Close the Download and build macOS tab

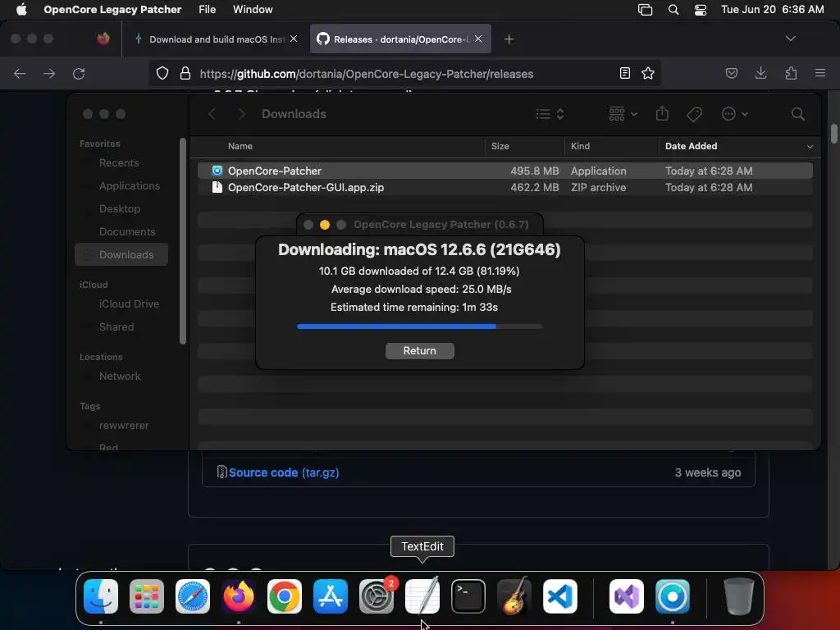tap(294, 39)
